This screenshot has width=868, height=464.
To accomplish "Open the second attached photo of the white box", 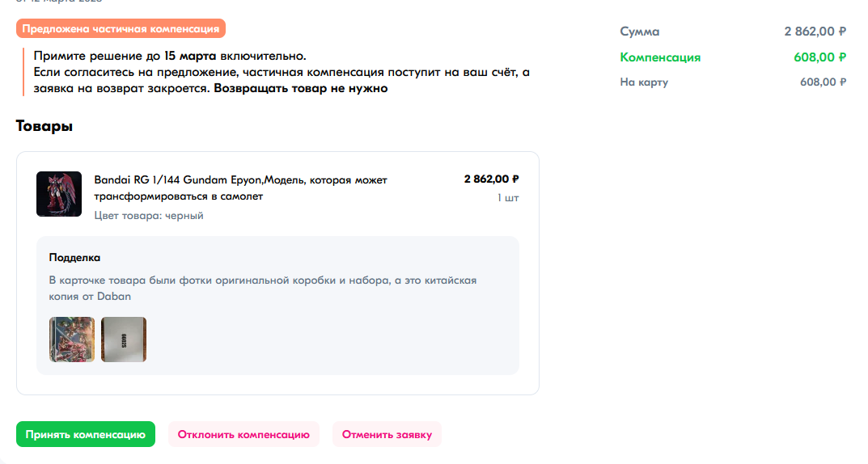I will tap(124, 340).
